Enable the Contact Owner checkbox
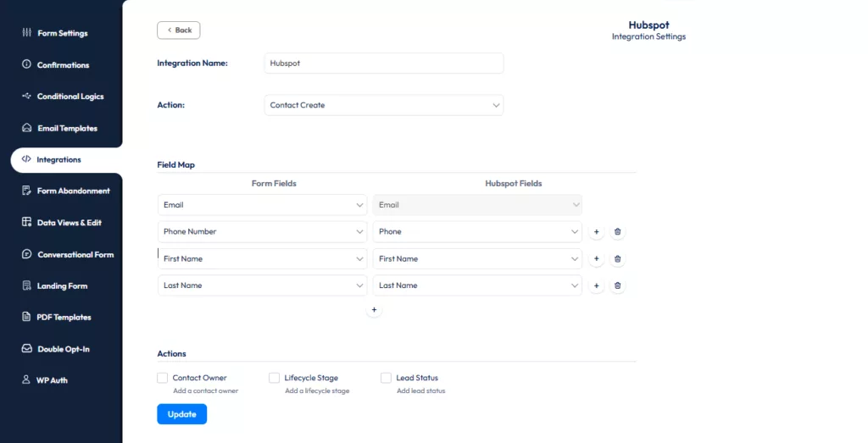Image resolution: width=868 pixels, height=443 pixels. coord(163,378)
